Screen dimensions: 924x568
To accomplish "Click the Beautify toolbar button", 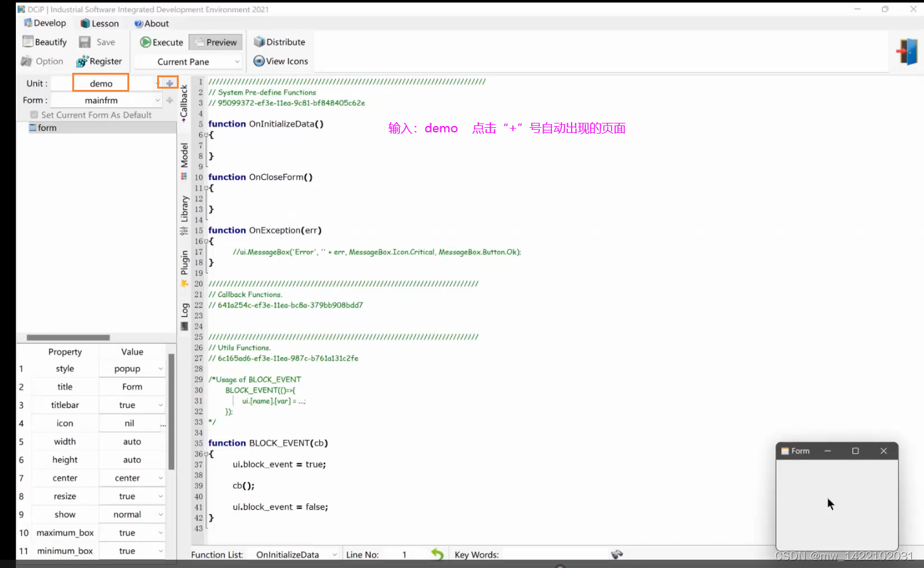I will tap(44, 42).
